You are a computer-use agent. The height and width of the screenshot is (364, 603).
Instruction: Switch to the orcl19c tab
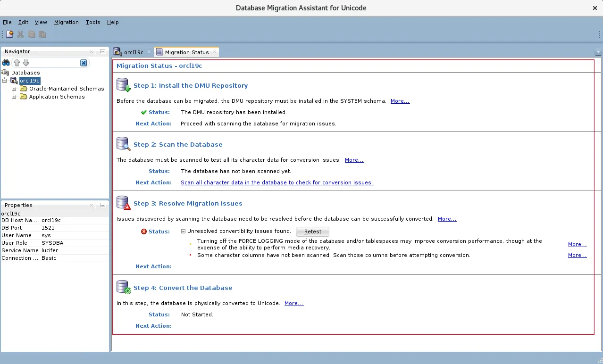pyautogui.click(x=133, y=52)
